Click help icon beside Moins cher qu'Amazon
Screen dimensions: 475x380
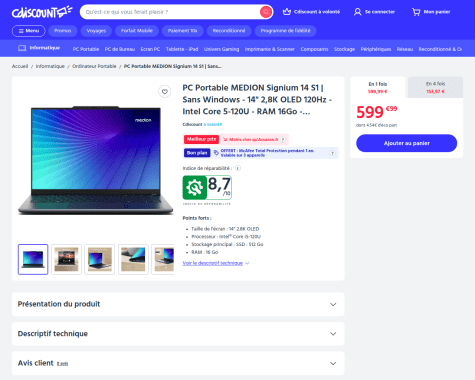point(283,139)
